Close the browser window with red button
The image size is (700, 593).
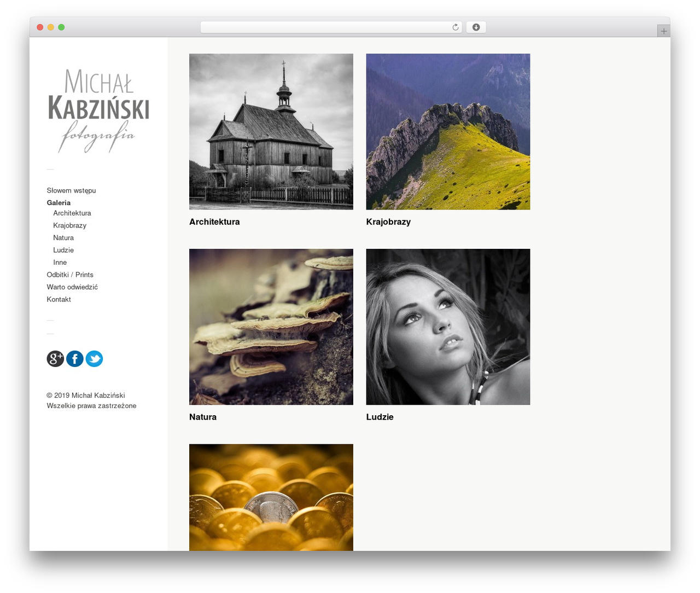click(40, 27)
